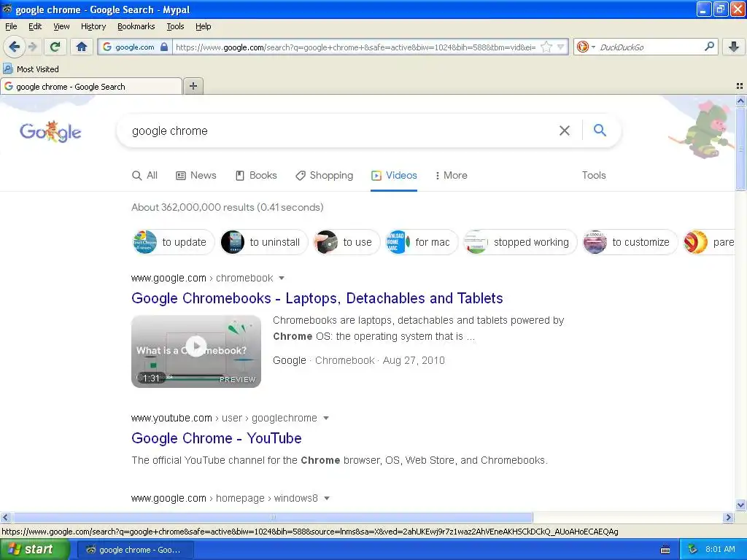
Task: Click the horizontal scrollbar thumb
Action: [x=273, y=517]
